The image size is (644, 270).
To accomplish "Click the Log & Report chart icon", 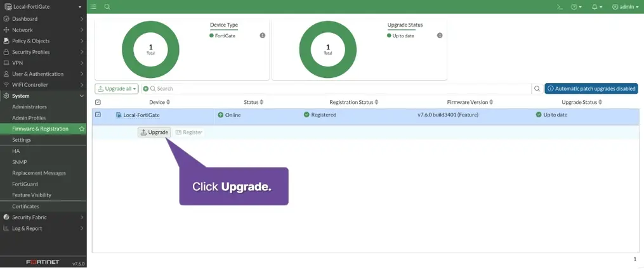I will click(x=6, y=228).
